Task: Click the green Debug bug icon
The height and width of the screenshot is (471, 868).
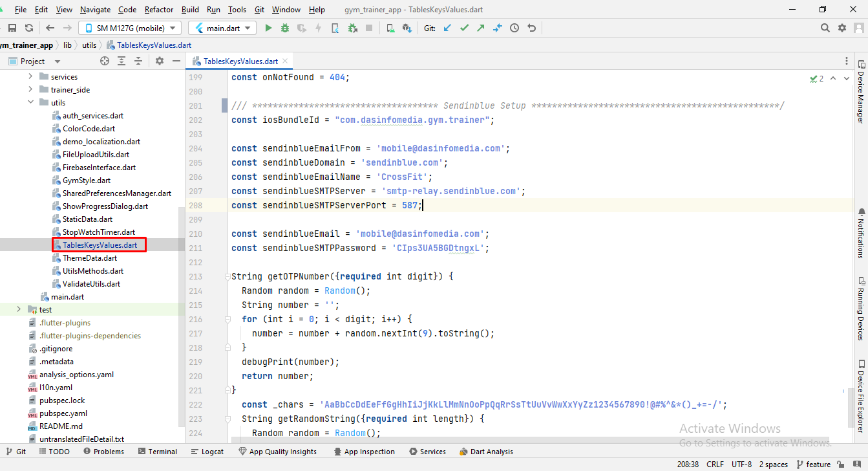Action: (x=285, y=28)
